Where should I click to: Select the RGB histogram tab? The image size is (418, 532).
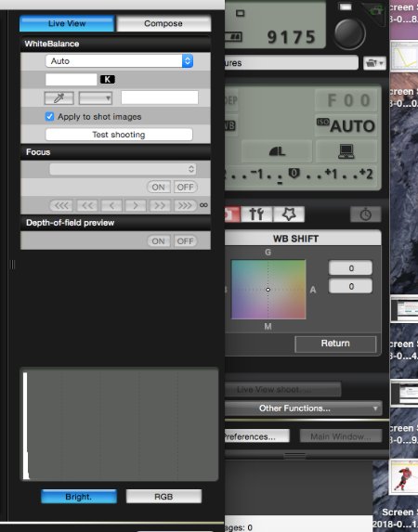pyautogui.click(x=163, y=497)
